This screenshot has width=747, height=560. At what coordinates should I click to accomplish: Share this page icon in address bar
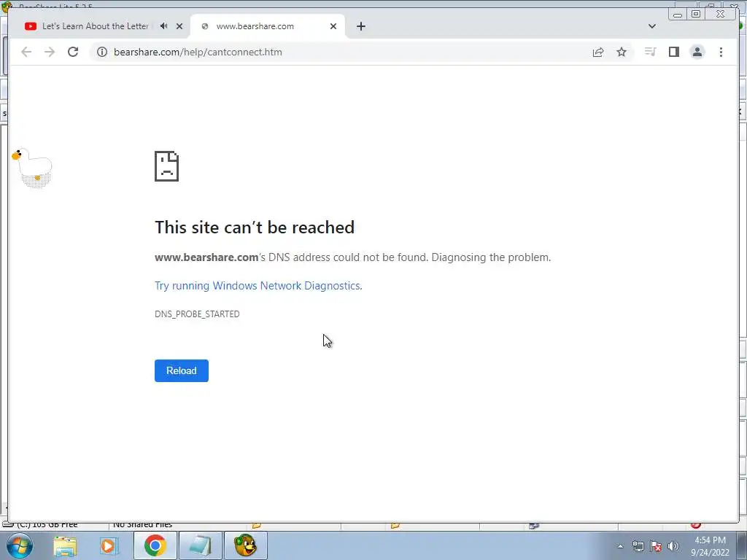tap(598, 52)
